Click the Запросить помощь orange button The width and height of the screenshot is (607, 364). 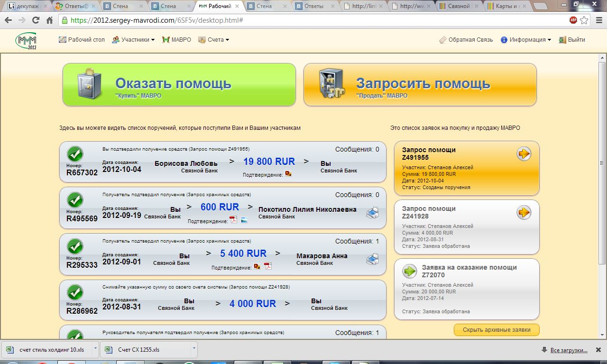point(420,85)
